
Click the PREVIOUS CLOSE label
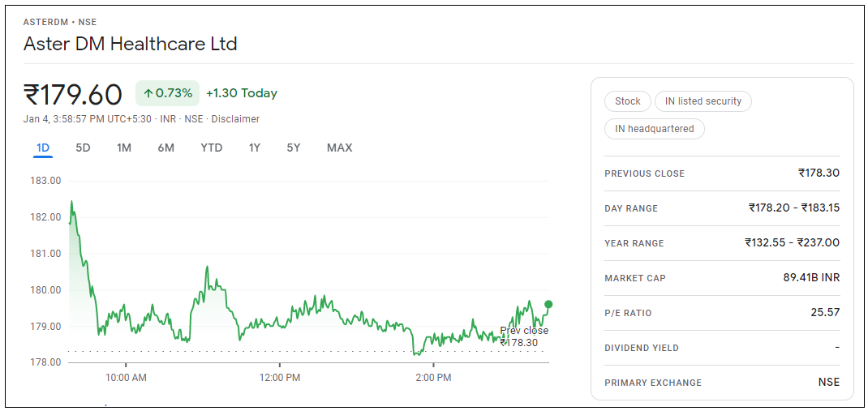point(644,173)
